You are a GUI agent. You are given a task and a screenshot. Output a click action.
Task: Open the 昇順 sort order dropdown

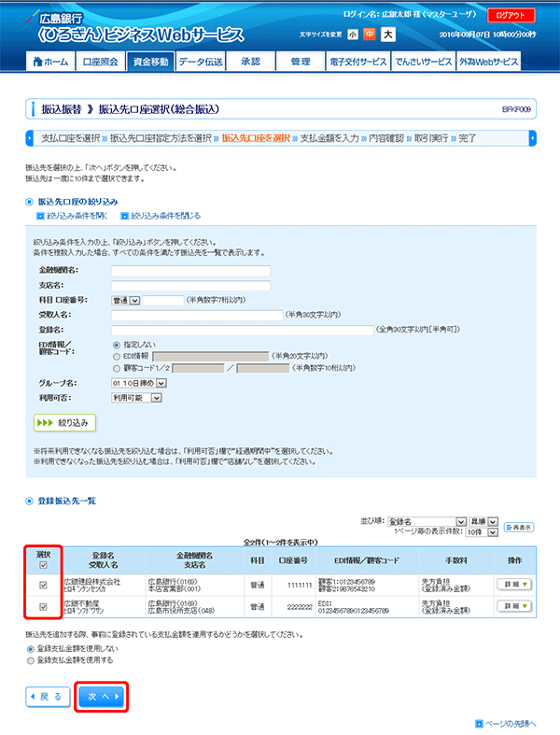coord(483,522)
